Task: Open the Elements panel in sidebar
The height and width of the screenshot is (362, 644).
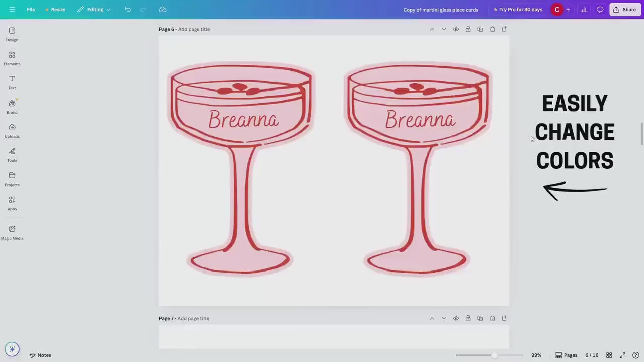Action: point(12,58)
